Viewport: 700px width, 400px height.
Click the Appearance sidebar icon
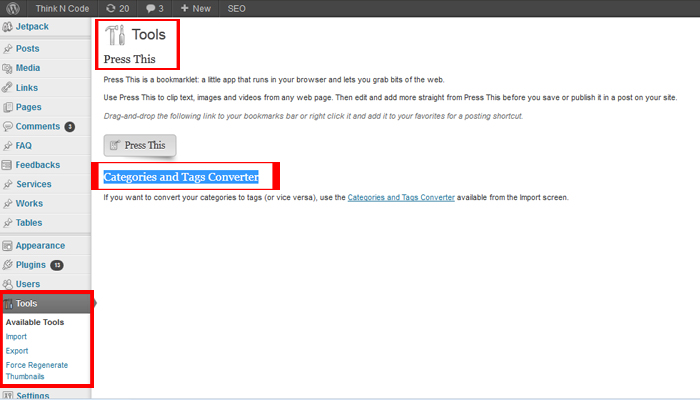click(7, 246)
